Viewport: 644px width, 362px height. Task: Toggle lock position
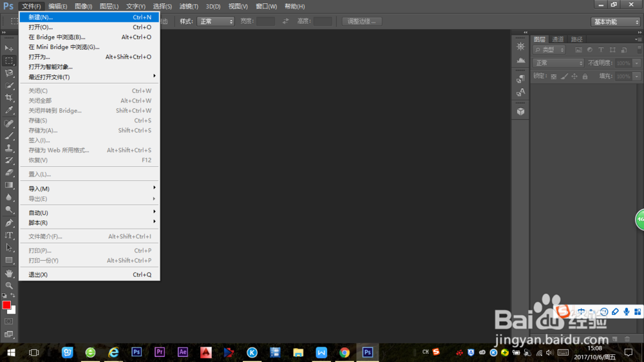574,77
